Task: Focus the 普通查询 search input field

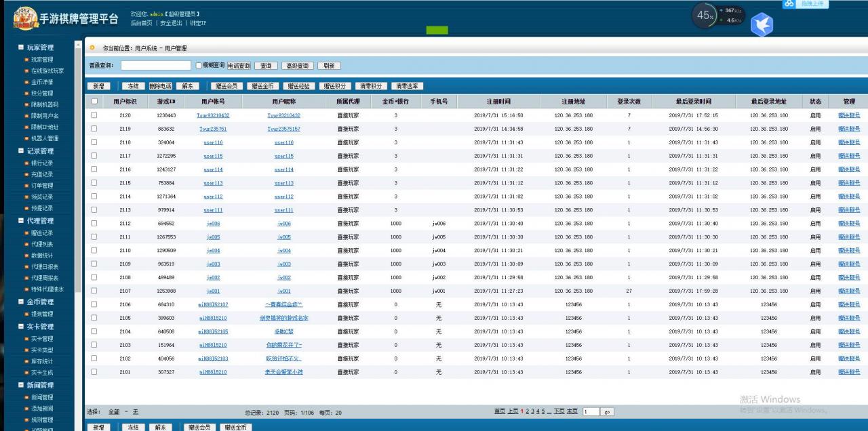Action: 156,66
